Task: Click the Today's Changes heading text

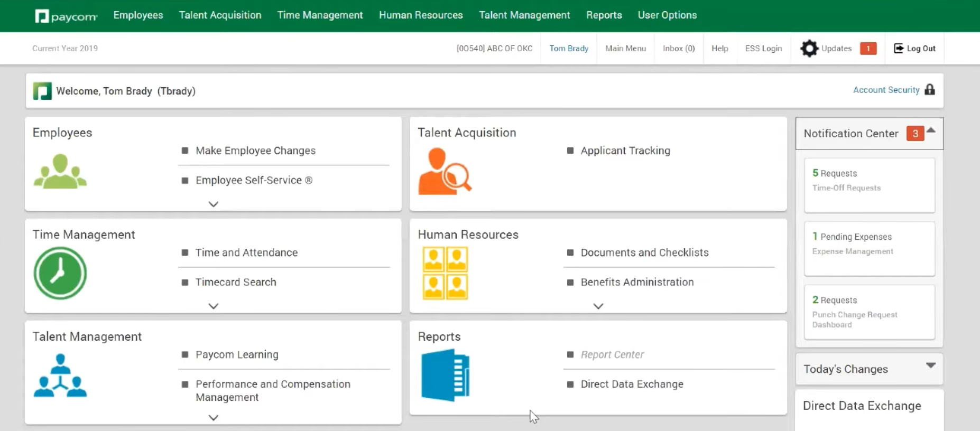Action: point(846,369)
